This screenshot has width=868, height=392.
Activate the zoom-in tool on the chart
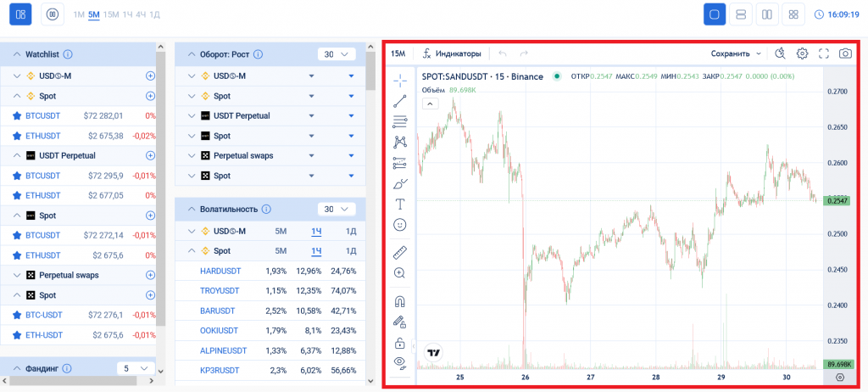(400, 273)
